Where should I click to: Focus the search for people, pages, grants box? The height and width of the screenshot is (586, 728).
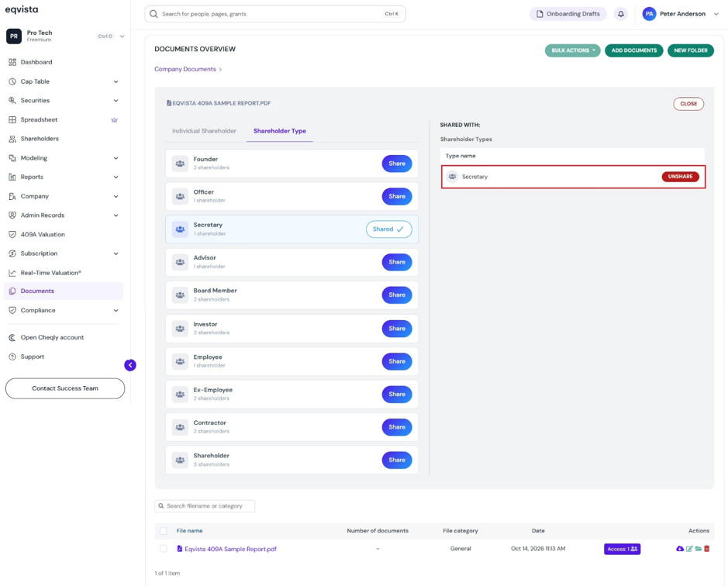(275, 14)
